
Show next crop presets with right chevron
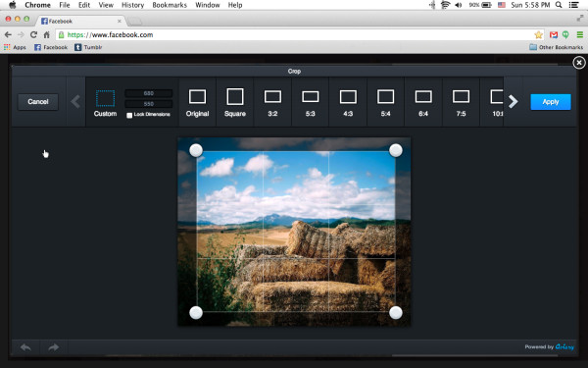pyautogui.click(x=513, y=101)
